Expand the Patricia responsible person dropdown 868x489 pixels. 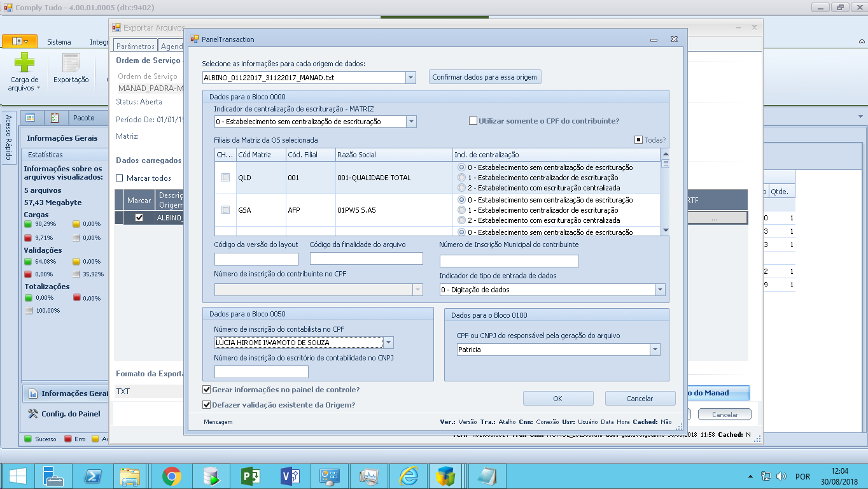point(655,350)
